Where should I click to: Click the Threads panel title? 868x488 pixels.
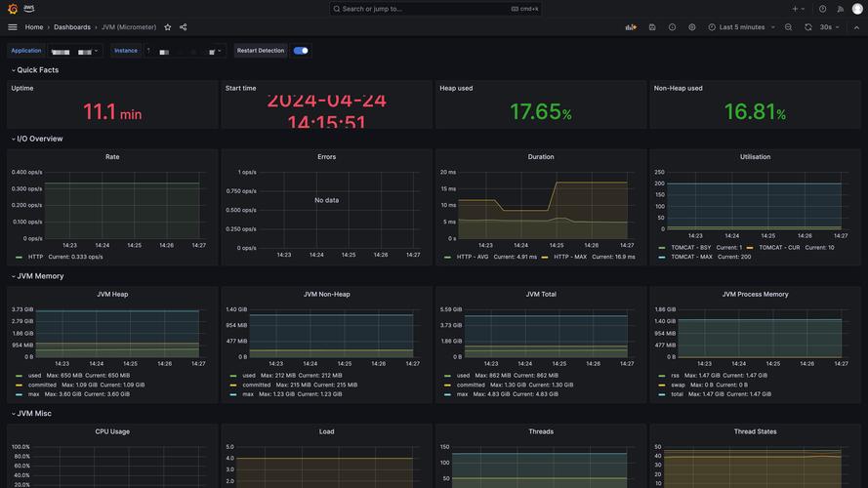pyautogui.click(x=541, y=431)
